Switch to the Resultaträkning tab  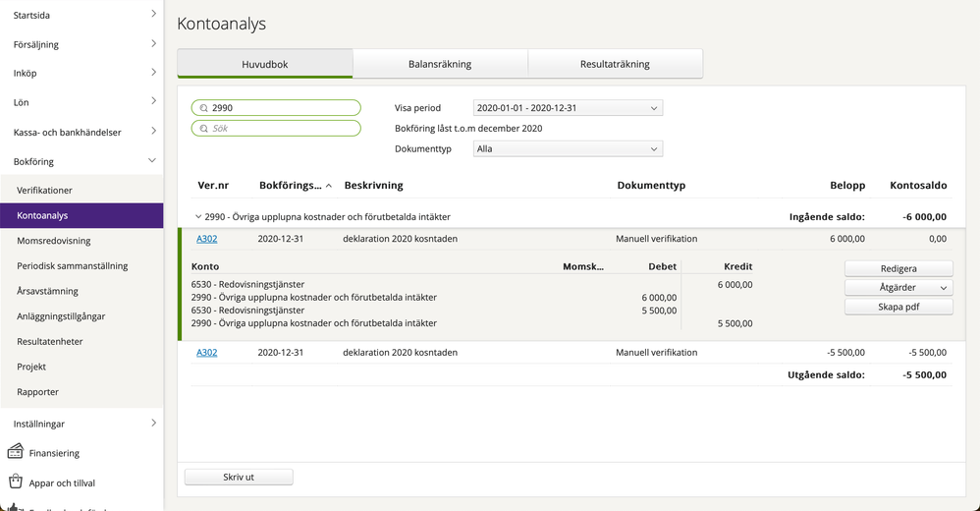tap(615, 64)
